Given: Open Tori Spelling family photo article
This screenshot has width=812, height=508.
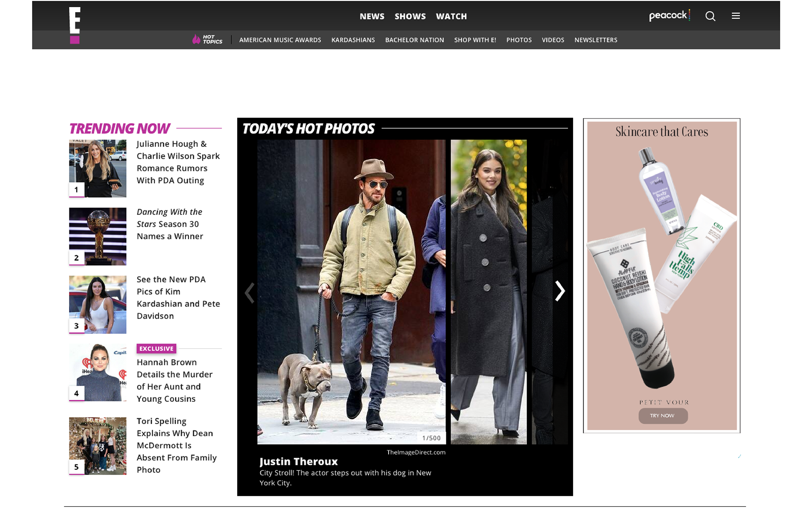Looking at the screenshot, I should click(176, 445).
